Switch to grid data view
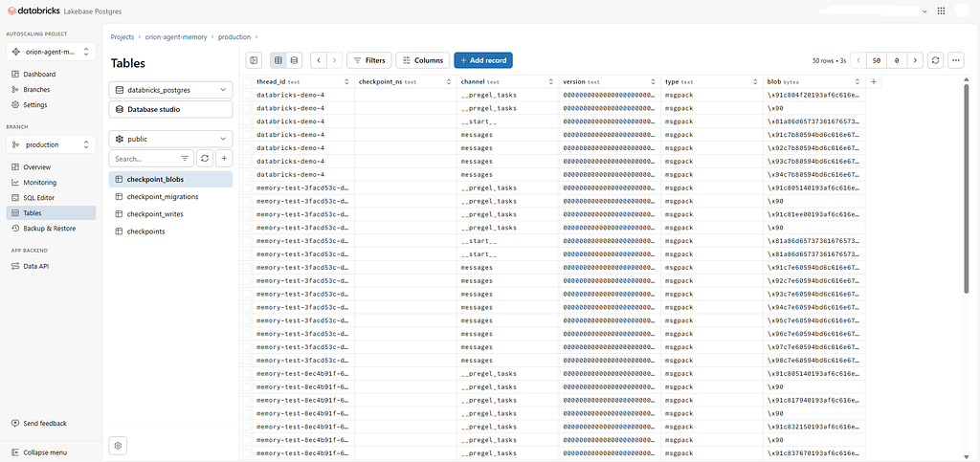 [x=278, y=60]
